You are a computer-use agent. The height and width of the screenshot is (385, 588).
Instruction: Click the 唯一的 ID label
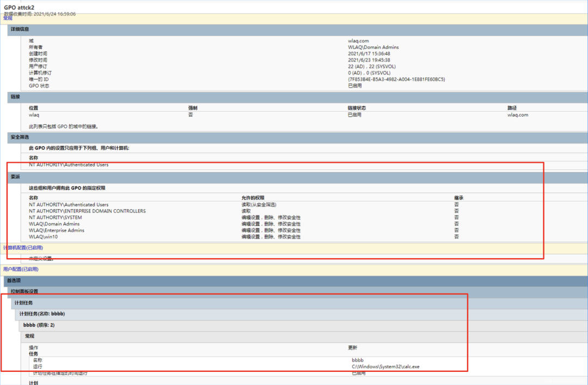(x=39, y=79)
